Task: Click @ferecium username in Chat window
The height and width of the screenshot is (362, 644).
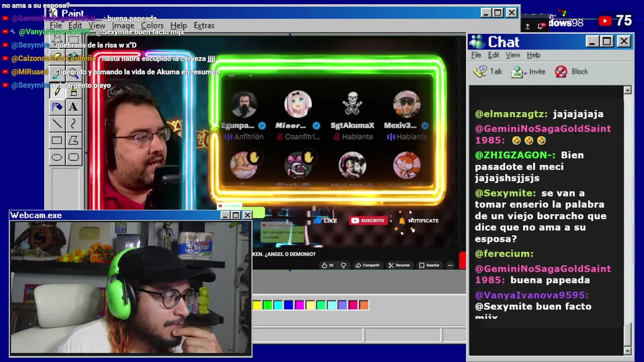Action: (x=504, y=254)
